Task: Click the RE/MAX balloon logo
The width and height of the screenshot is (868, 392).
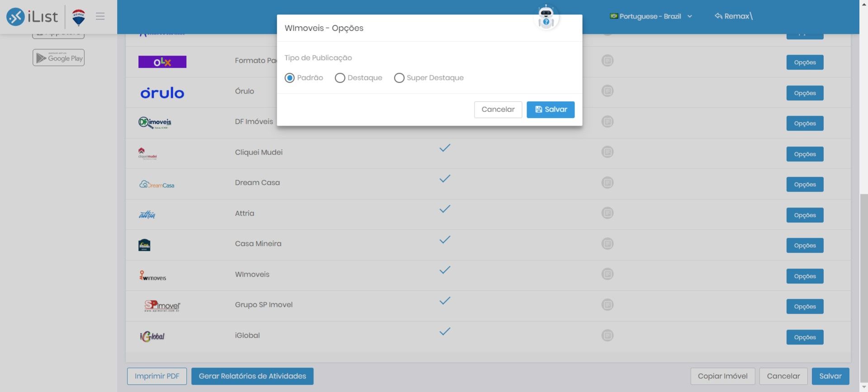Action: (79, 17)
